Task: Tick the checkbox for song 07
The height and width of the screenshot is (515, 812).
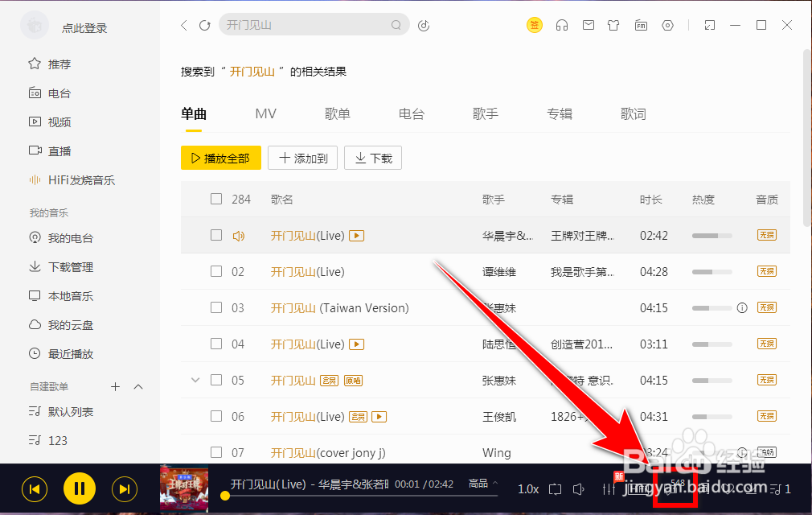Action: click(216, 452)
